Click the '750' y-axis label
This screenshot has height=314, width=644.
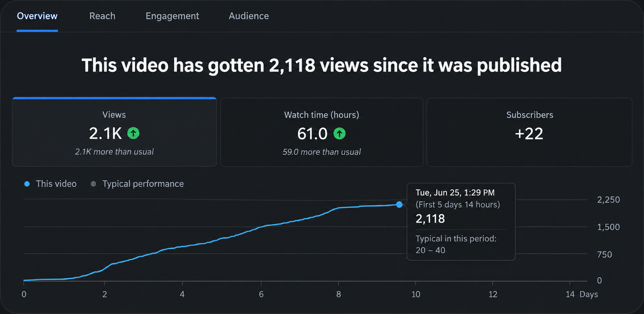(605, 254)
